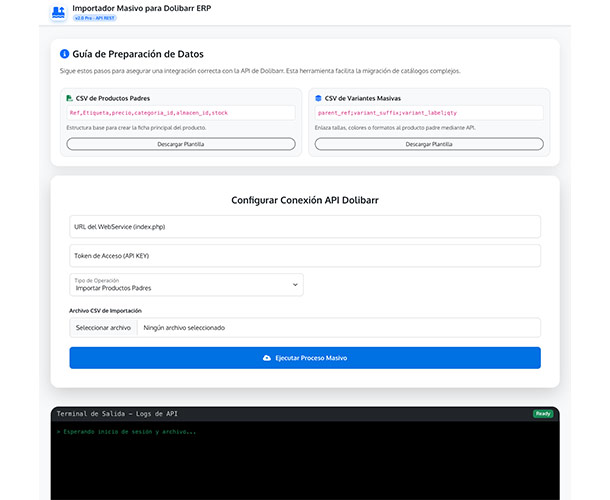Click the v2.0 Pro API REST badge
610x500 pixels.
pyautogui.click(x=95, y=18)
